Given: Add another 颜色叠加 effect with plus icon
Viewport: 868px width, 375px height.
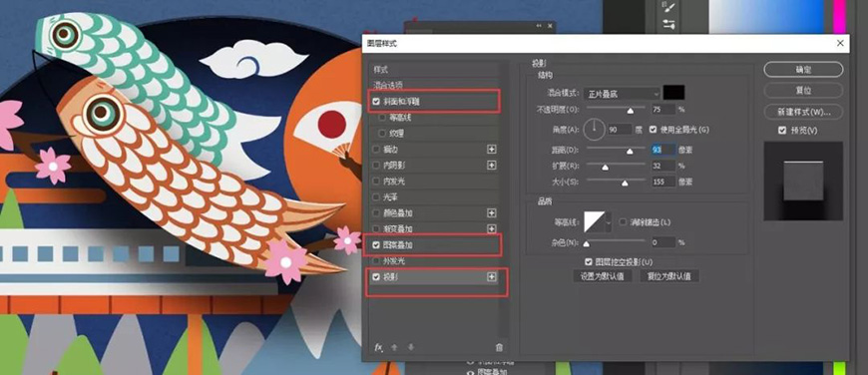Looking at the screenshot, I should coord(491,213).
